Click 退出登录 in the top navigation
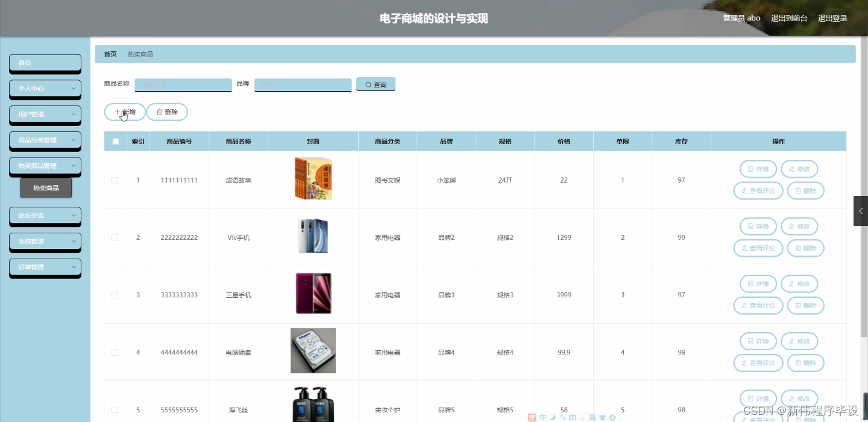 coord(832,18)
